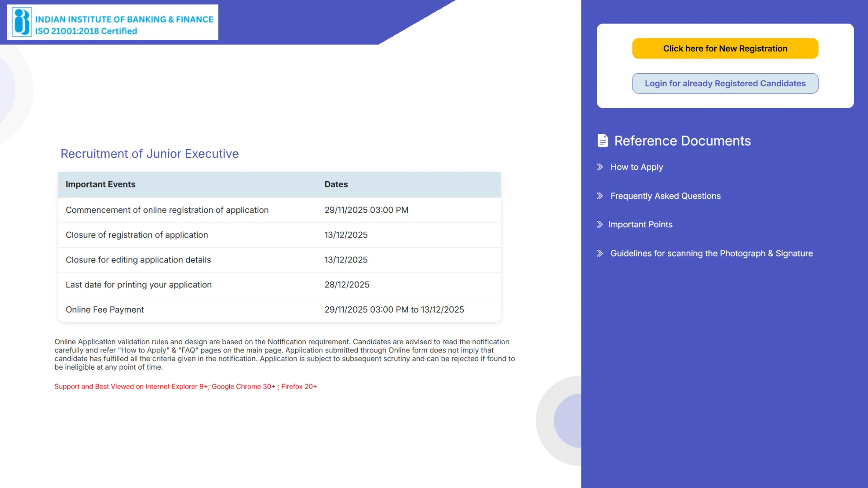Select Login for already Registered Candidates

tap(725, 83)
